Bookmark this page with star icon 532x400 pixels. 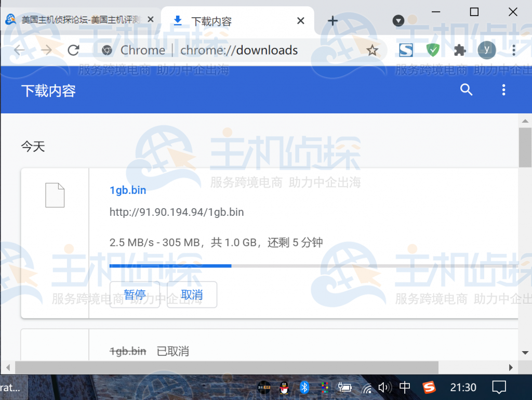click(372, 50)
